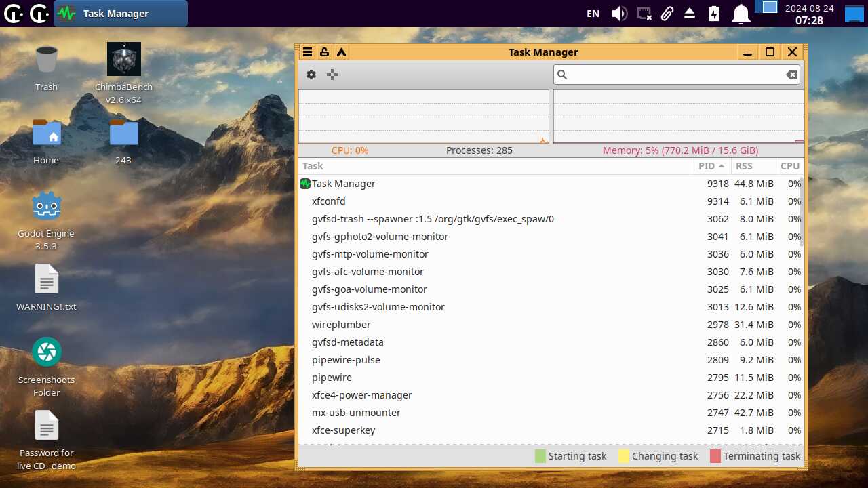Viewport: 868px width, 488px height.
Task: Select gvfs-afc-volume-monitor process
Action: (550, 272)
